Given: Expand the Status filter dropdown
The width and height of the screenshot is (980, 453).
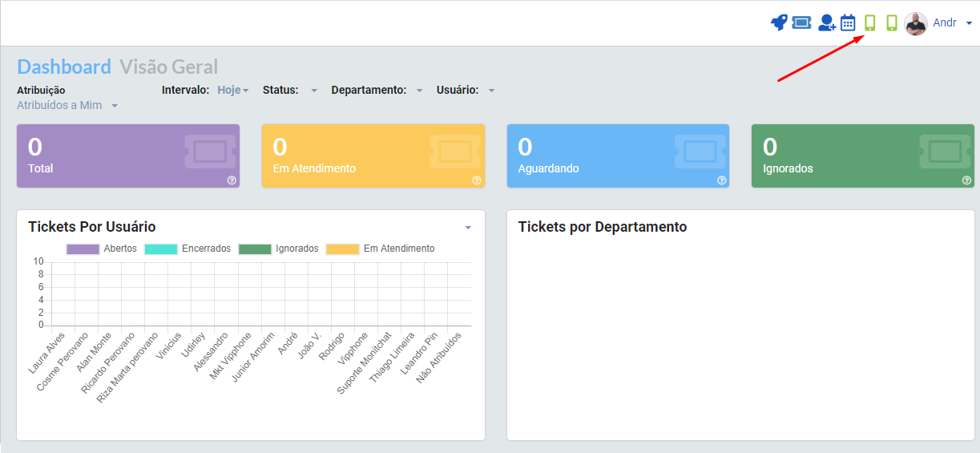Looking at the screenshot, I should pyautogui.click(x=314, y=91).
